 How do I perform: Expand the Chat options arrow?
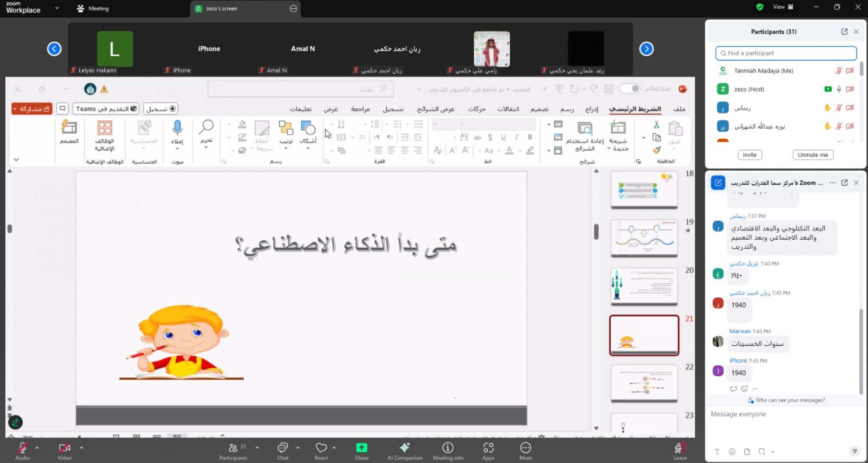pos(298,448)
